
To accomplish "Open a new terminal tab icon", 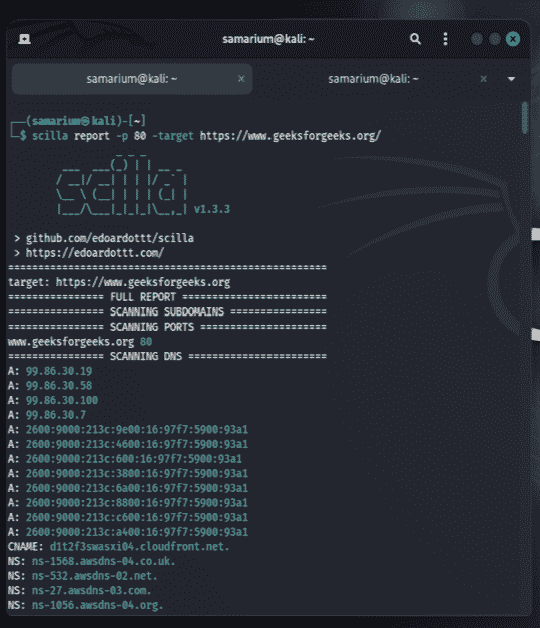I will point(24,39).
